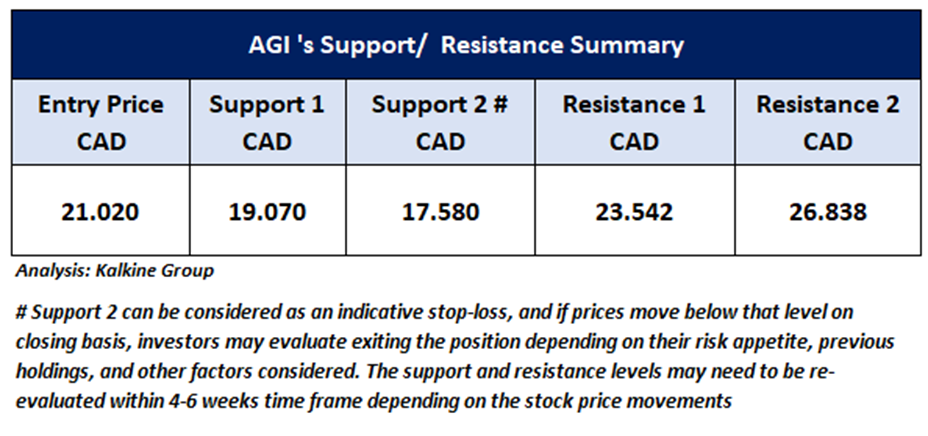Screen dimensions: 928x436
Task: Select the Support 2 # CAD header
Action: [x=440, y=121]
